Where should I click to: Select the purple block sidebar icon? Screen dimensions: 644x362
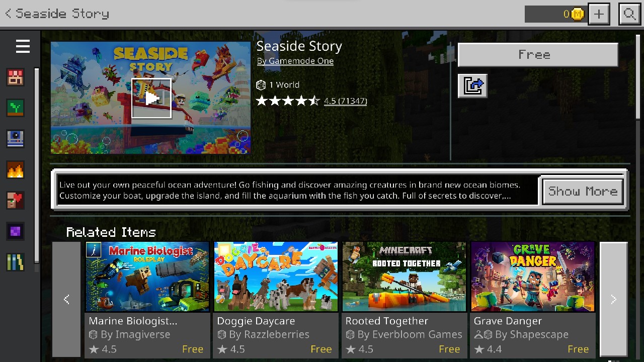point(15,231)
